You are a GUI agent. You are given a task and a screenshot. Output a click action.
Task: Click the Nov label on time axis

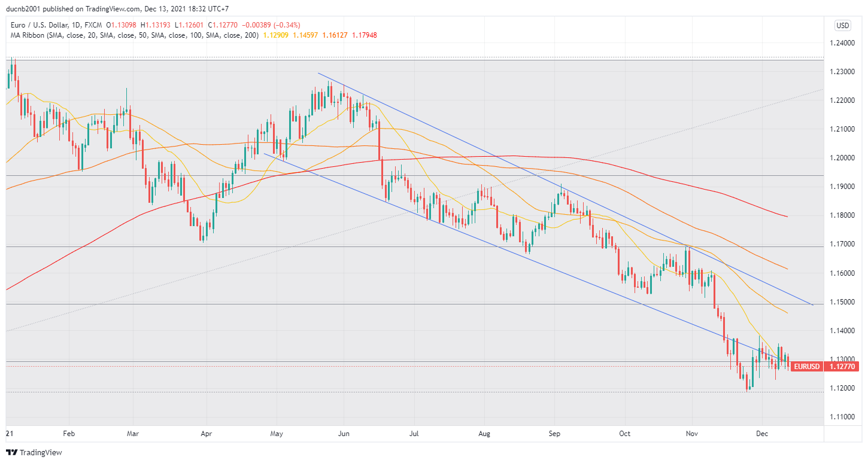tap(692, 433)
